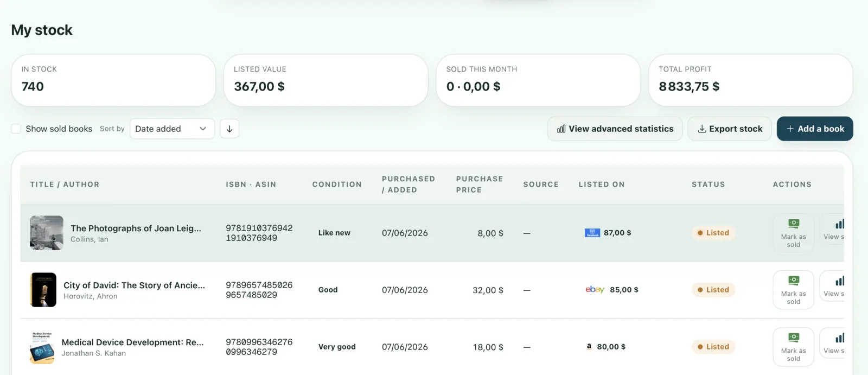This screenshot has height=375, width=868.
Task: Click the eBay logo for City of David
Action: pyautogui.click(x=595, y=289)
